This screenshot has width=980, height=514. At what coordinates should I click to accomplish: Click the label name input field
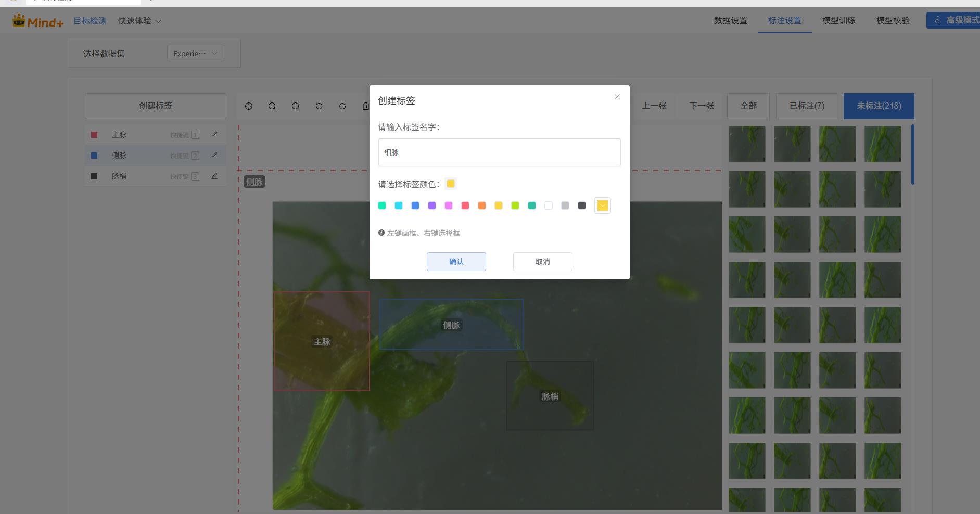(x=499, y=152)
